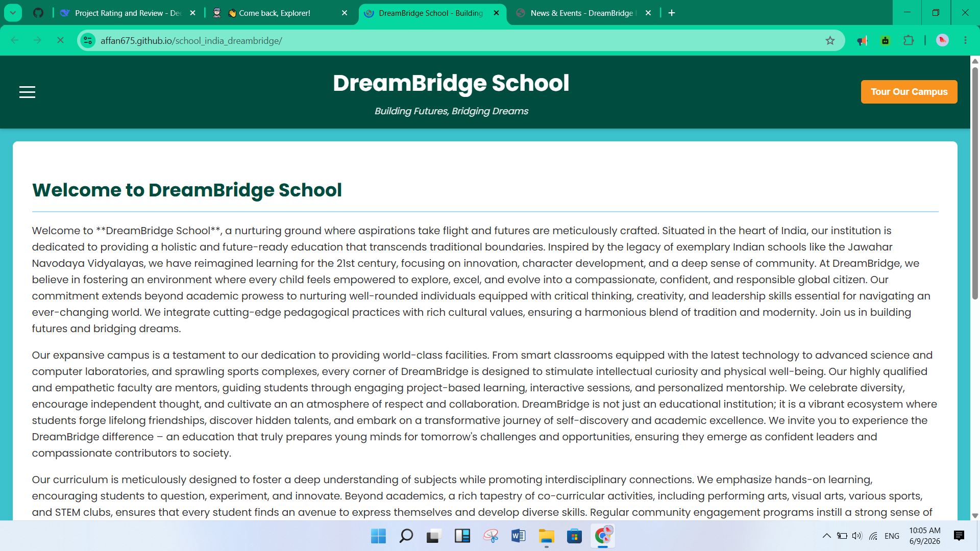
Task: Click the megaphone extension icon
Action: pos(862,40)
